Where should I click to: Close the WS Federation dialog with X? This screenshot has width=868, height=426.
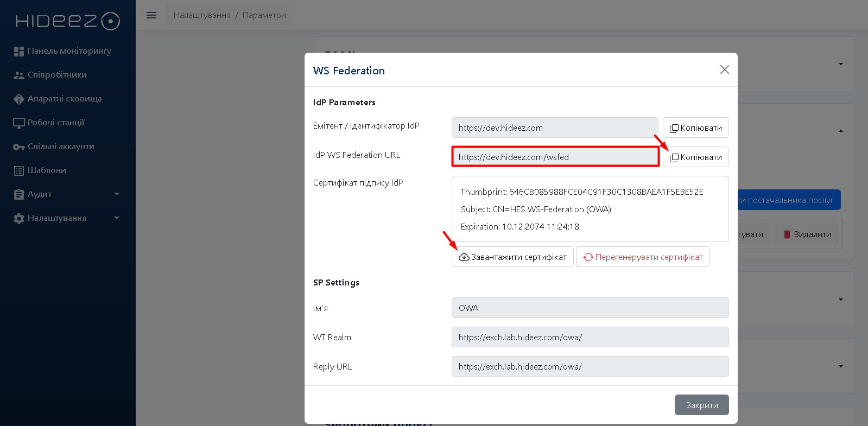[724, 69]
